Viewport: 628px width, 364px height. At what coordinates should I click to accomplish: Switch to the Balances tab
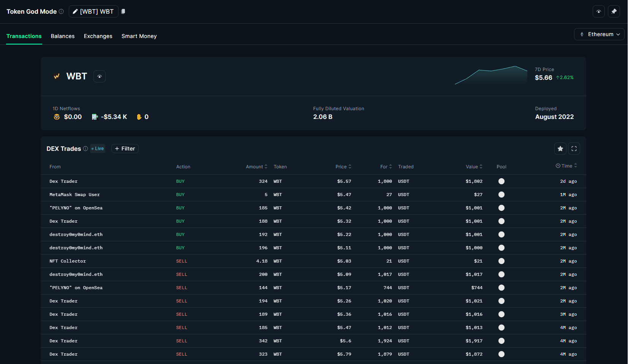tap(62, 36)
